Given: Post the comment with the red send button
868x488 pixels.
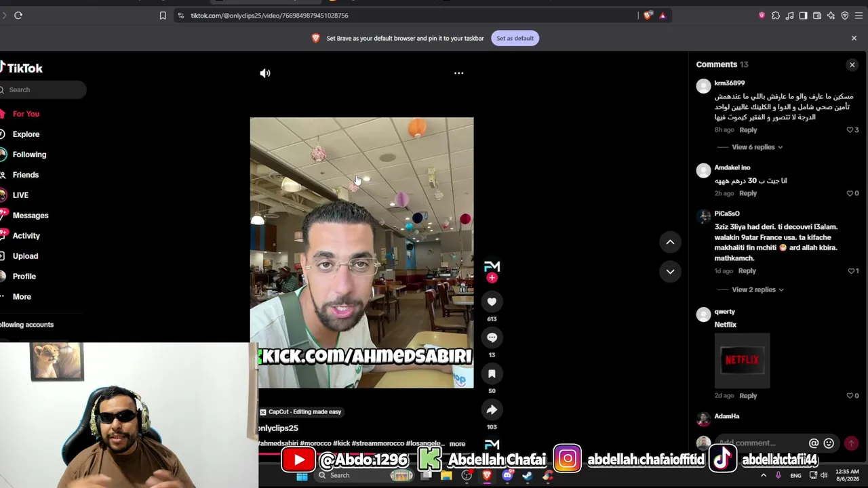Looking at the screenshot, I should point(851,443).
